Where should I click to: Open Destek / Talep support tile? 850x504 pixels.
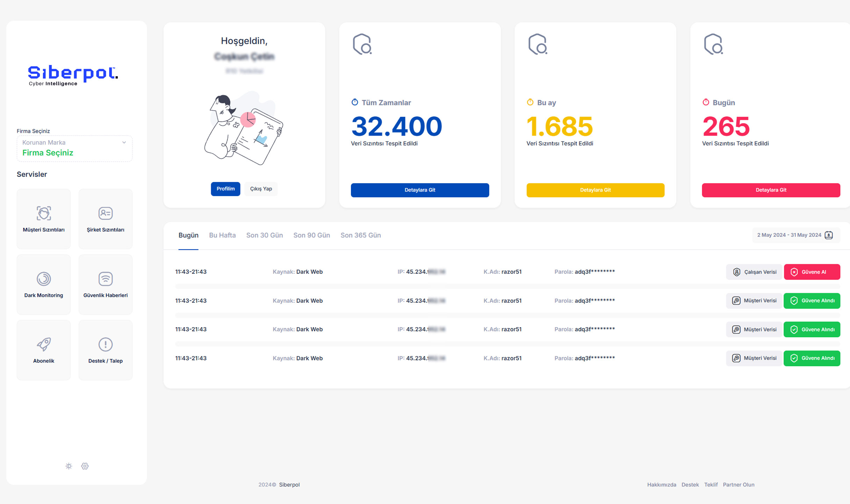click(x=105, y=350)
